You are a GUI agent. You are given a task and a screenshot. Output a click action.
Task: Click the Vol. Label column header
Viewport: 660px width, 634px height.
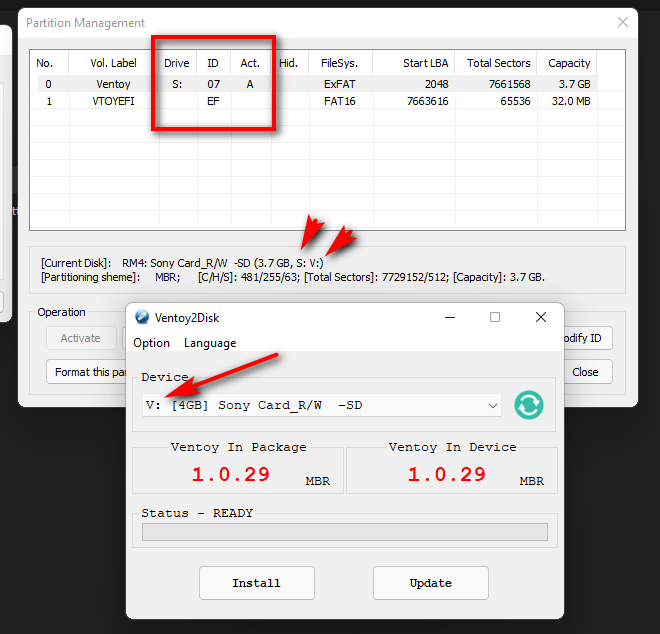(x=113, y=63)
